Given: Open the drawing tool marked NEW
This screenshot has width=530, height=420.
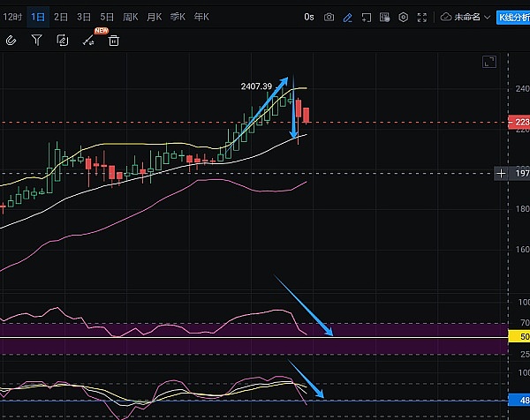Looking at the screenshot, I should (x=88, y=40).
